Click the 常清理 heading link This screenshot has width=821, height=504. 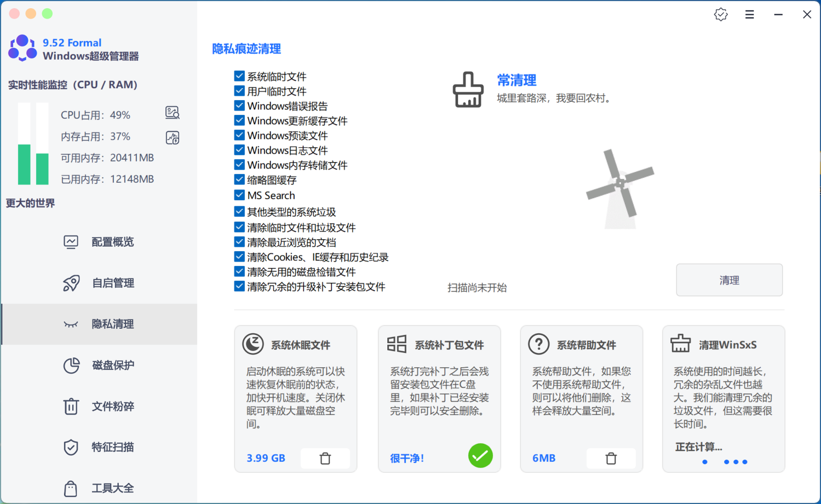[x=516, y=80]
